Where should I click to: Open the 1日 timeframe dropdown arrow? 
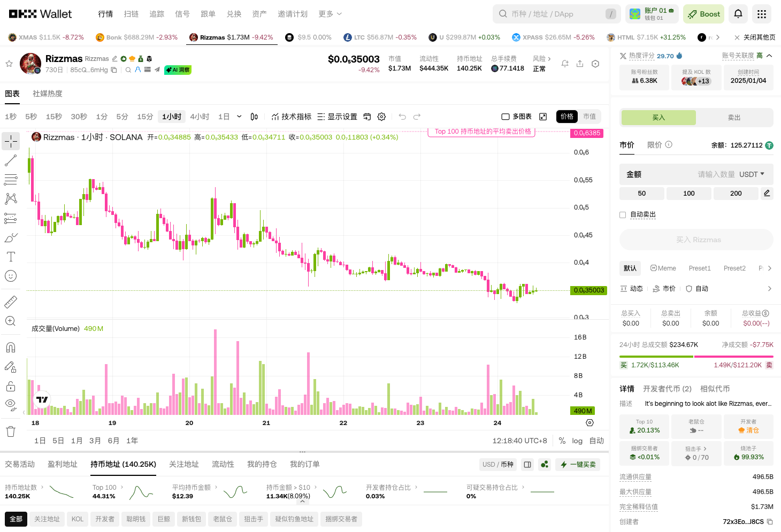point(239,117)
